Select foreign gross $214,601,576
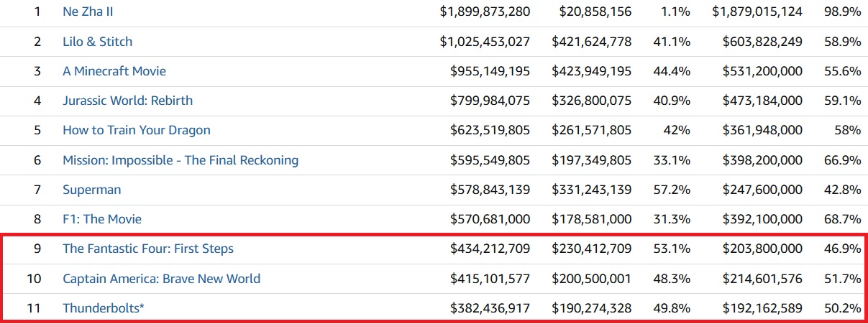This screenshot has height=324, width=868. 762,279
